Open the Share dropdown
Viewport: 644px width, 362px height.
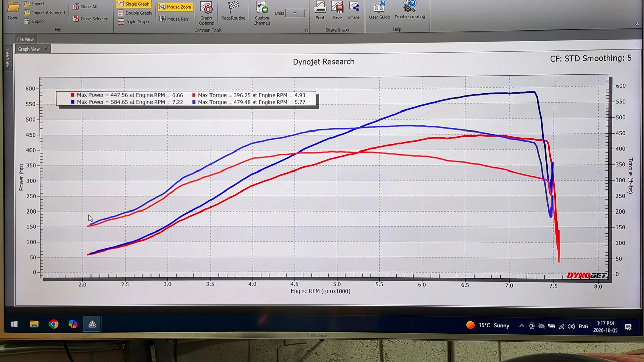coord(354,12)
